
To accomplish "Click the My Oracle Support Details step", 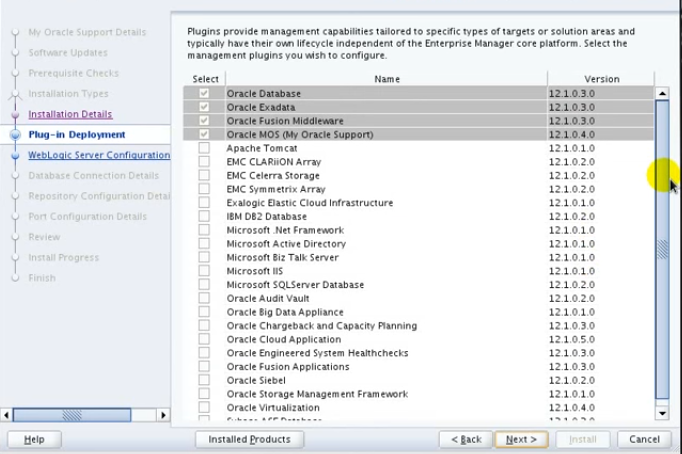I will coord(87,32).
